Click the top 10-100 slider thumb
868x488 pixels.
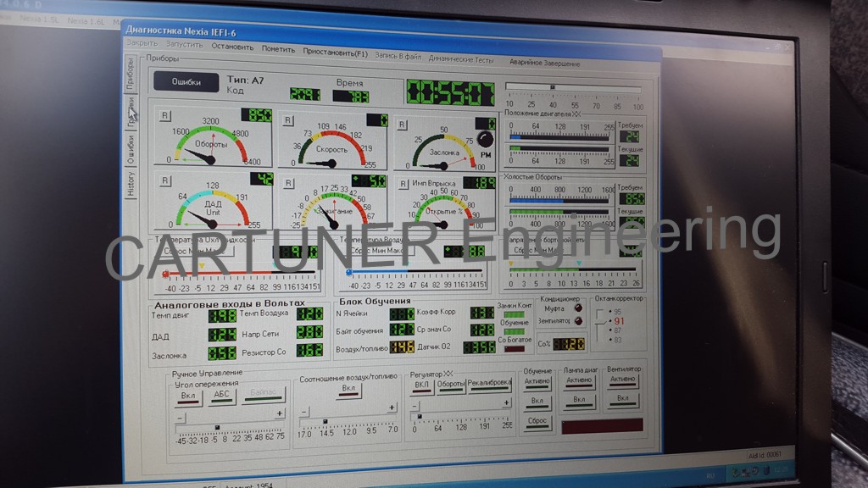(552, 87)
